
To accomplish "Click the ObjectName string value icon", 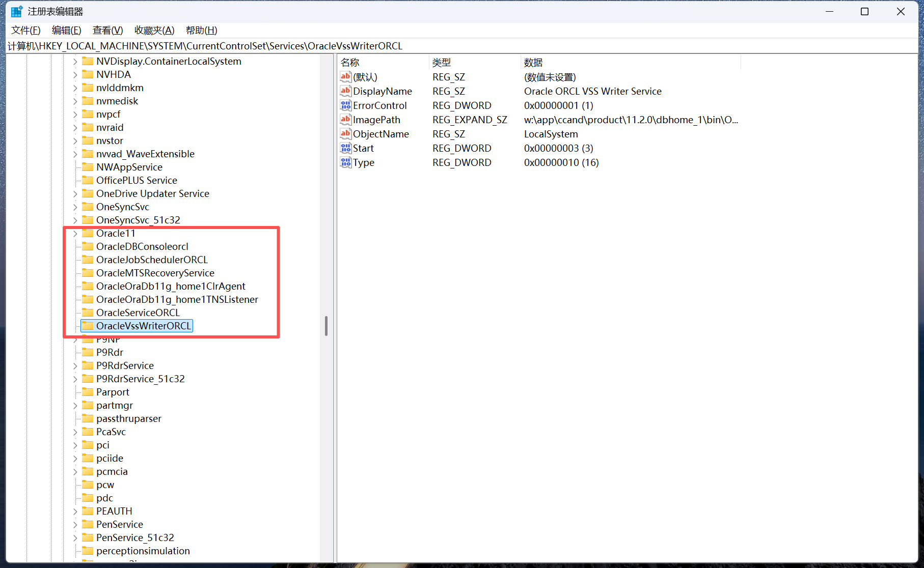I will point(346,134).
